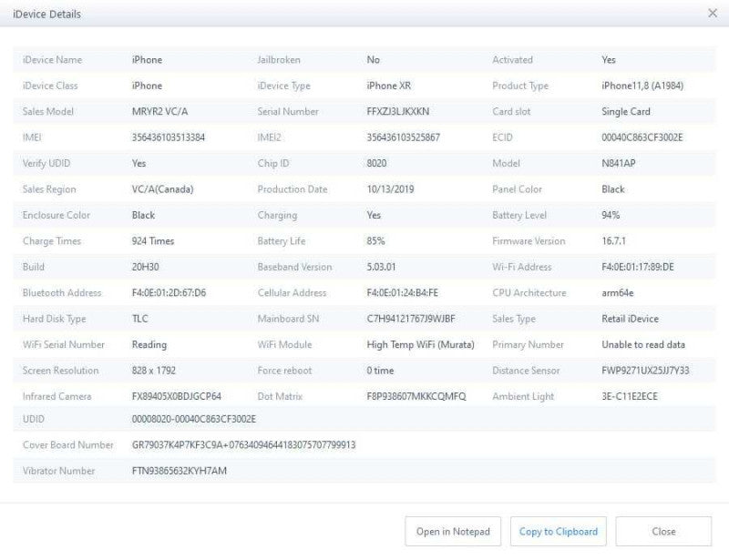Click Model value N841AP

619,163
